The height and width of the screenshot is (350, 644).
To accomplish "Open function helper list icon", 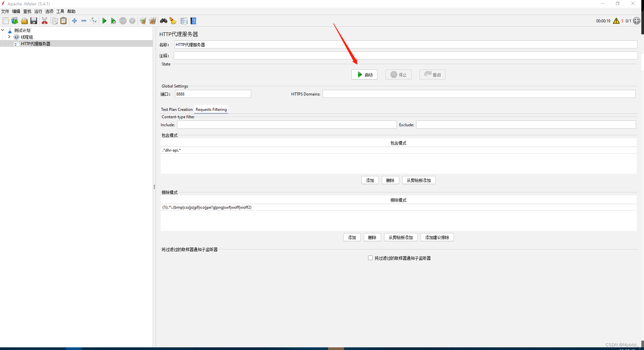I will pos(184,21).
